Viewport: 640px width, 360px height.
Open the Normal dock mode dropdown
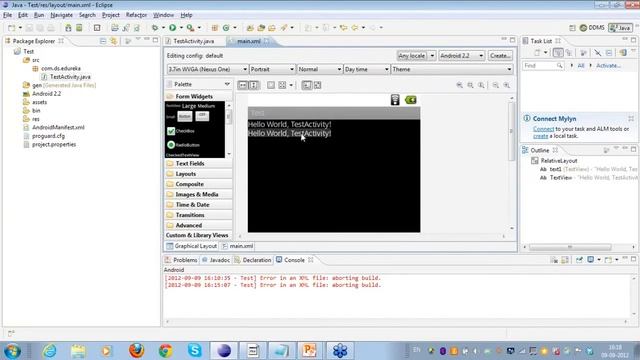(320, 69)
